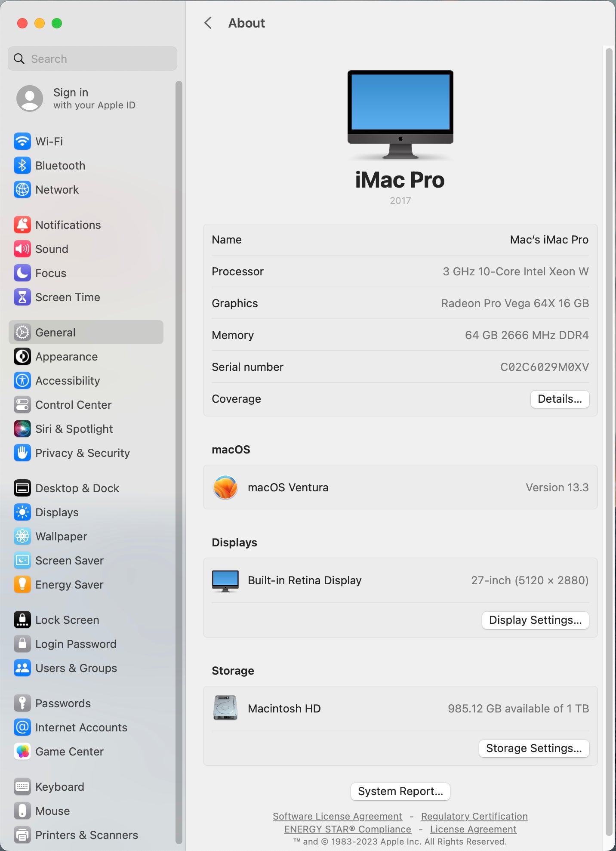Click 64 GB 2666 MHz DDR4 value
616x851 pixels.
pyautogui.click(x=527, y=335)
